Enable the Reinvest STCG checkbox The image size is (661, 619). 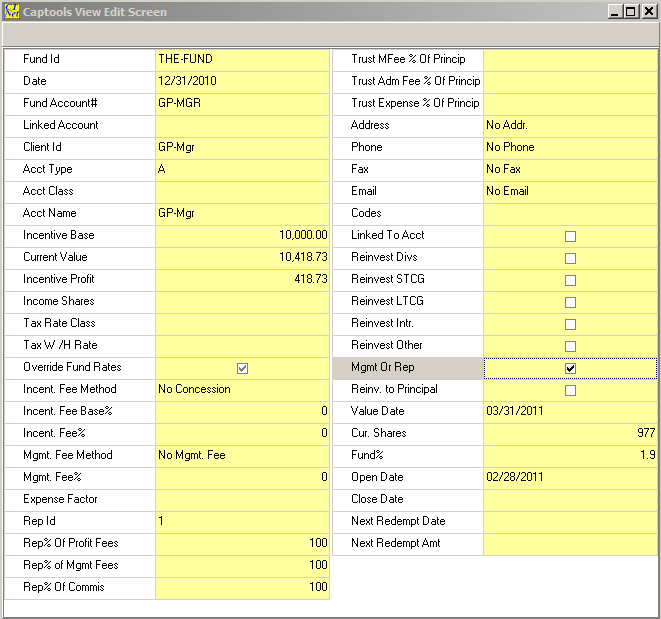570,280
